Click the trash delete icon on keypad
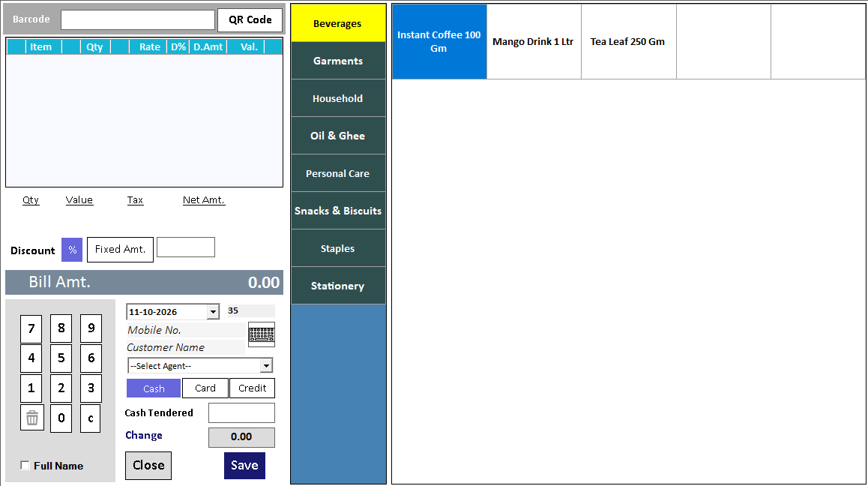 point(32,418)
